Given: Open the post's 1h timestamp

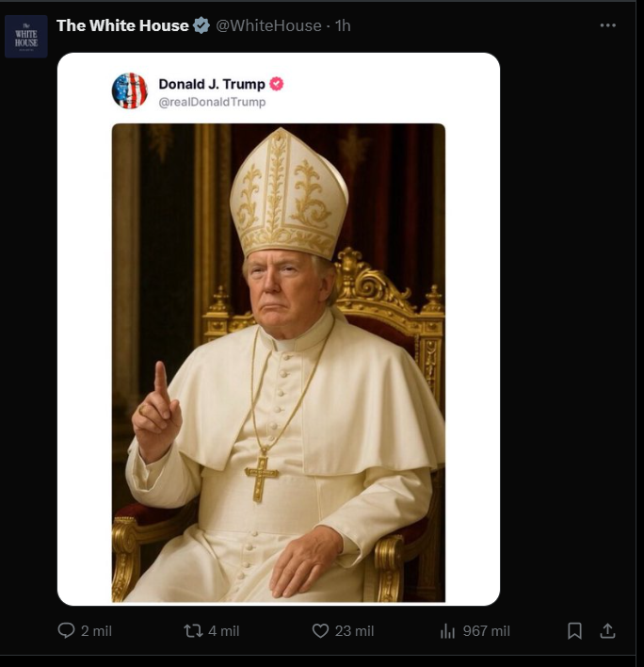Looking at the screenshot, I should 343,26.
